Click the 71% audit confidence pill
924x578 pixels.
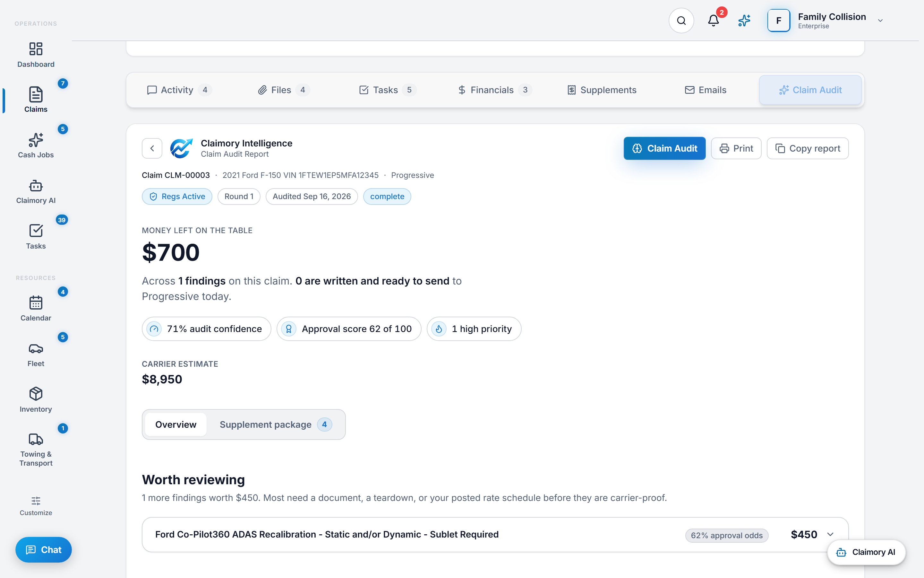pyautogui.click(x=206, y=329)
